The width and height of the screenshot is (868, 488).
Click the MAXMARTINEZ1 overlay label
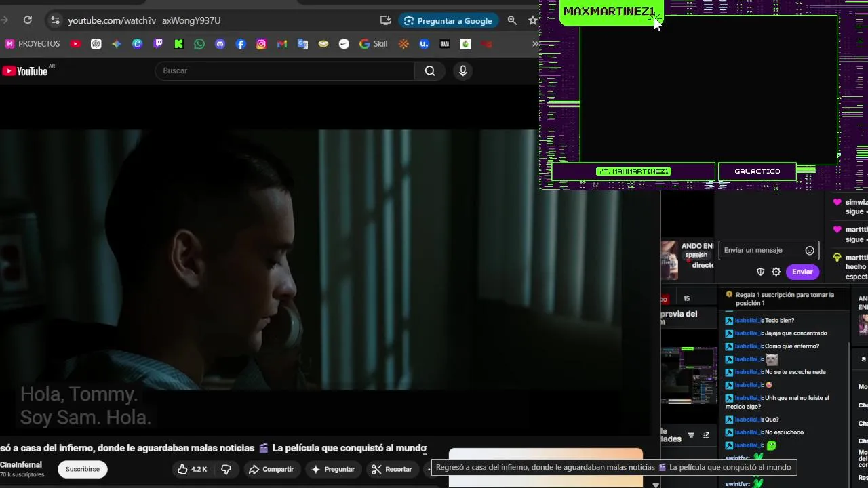(x=609, y=12)
